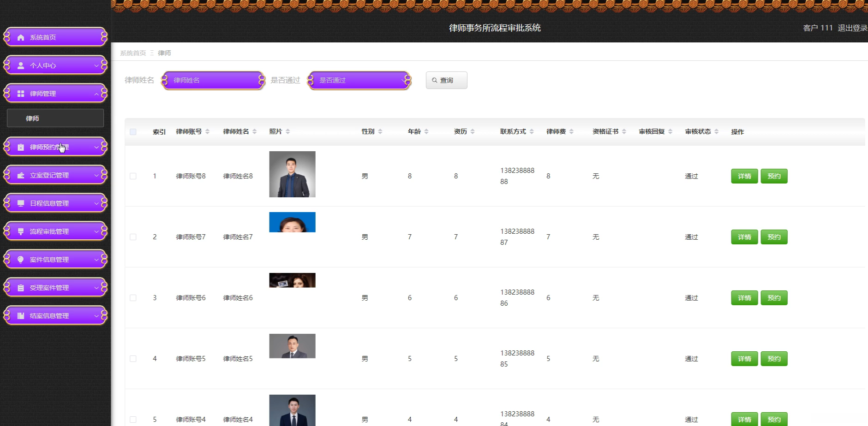Expand the 流程审批管理 menu chevron

coord(96,231)
